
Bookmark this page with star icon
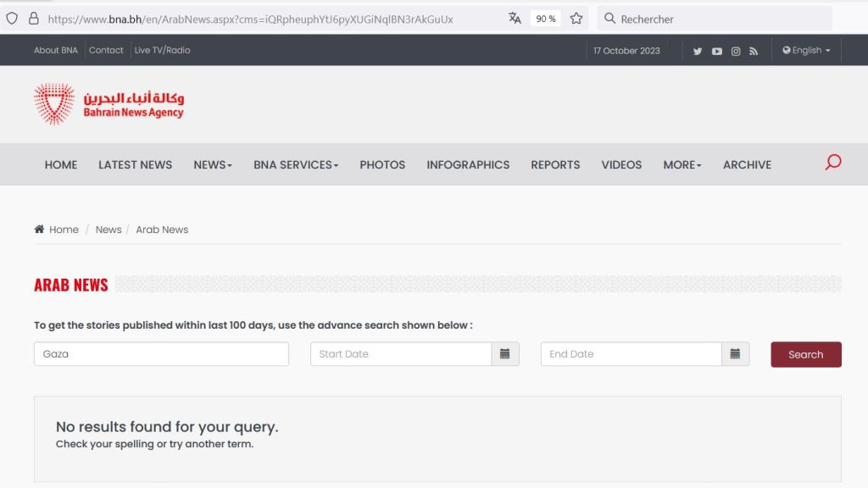[x=576, y=19]
